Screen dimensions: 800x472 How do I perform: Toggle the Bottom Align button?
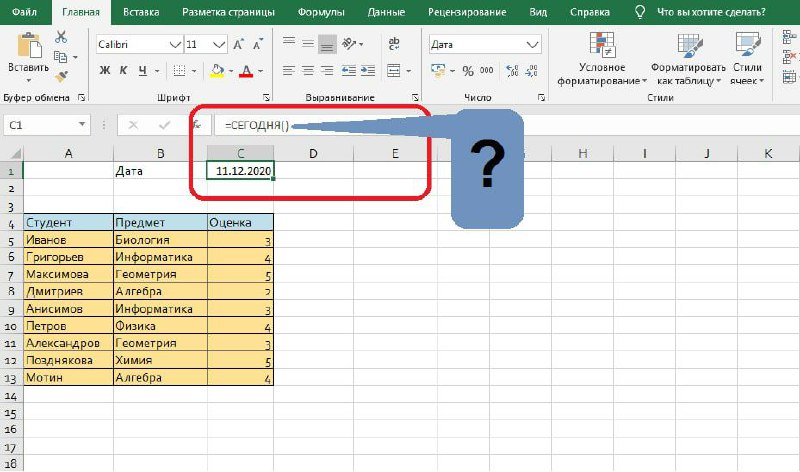click(x=327, y=44)
